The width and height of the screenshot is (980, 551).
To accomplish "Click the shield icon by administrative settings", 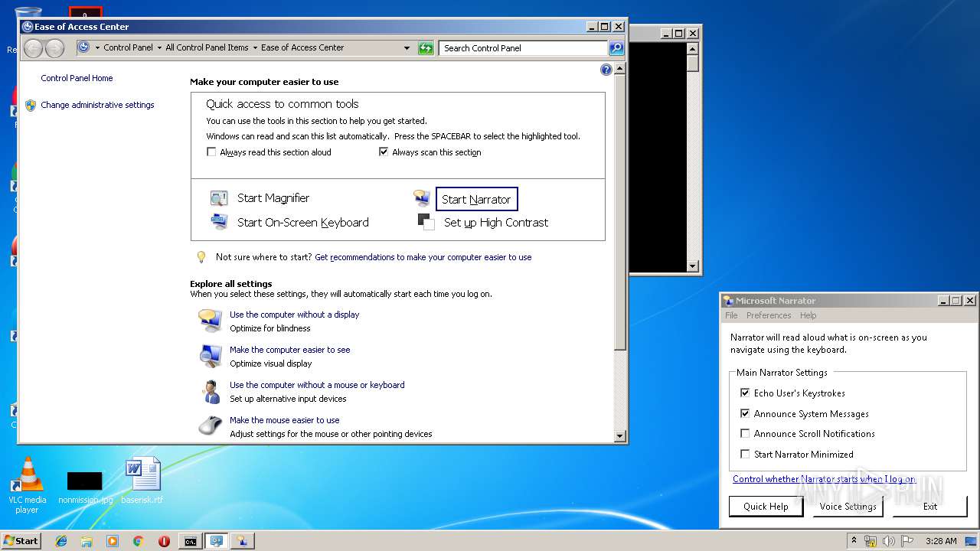I will pos(31,105).
